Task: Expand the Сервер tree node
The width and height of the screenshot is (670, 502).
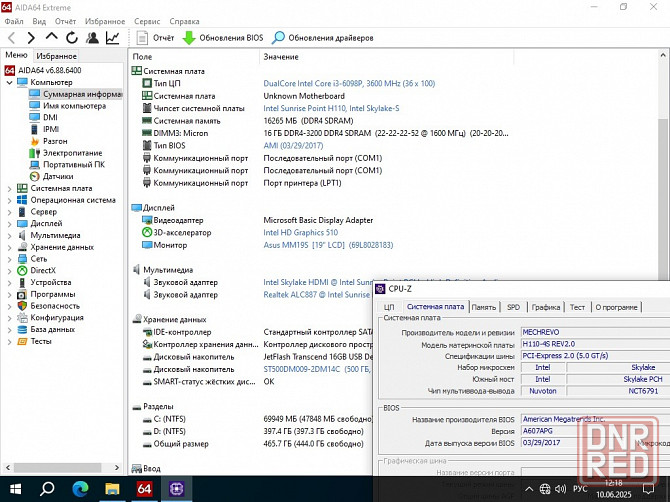Action: tap(9, 212)
